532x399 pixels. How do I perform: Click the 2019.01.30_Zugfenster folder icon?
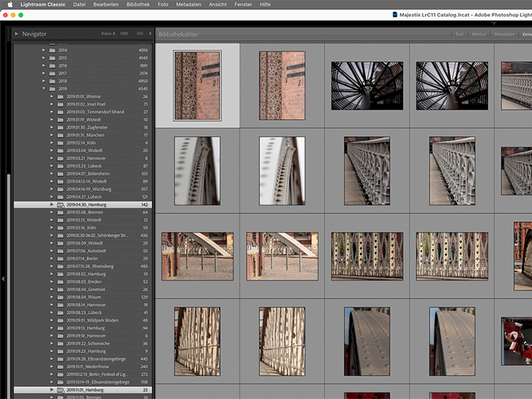60,127
